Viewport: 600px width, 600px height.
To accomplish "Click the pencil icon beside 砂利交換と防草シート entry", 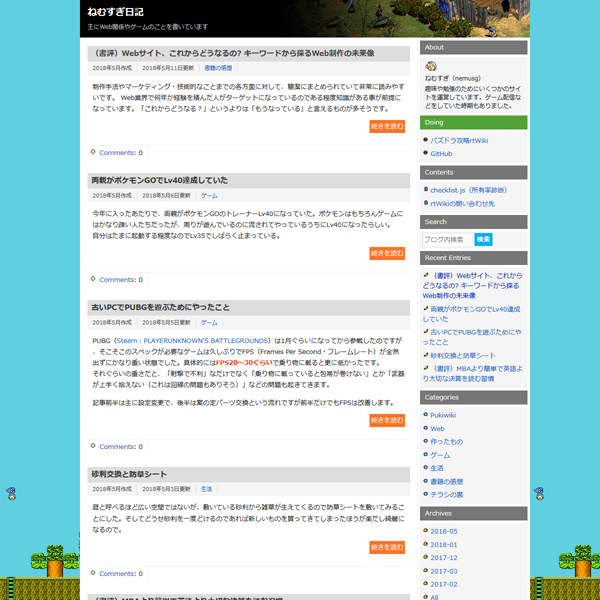I will click(425, 355).
